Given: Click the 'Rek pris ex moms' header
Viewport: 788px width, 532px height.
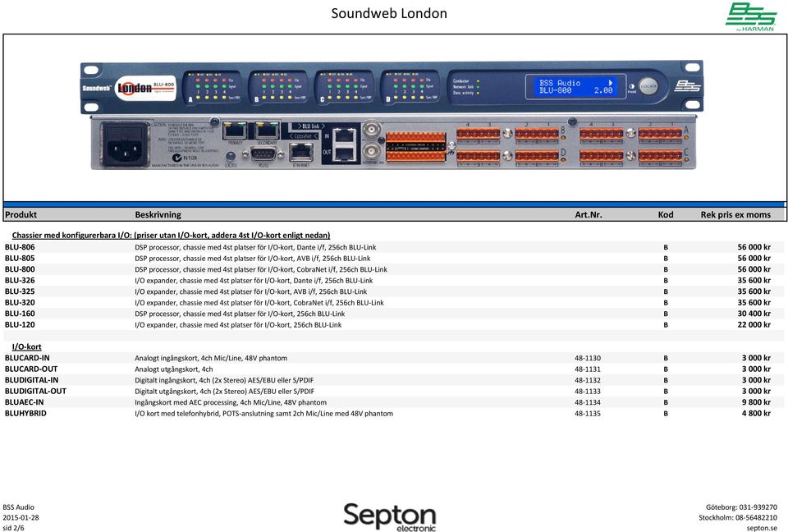Looking at the screenshot, I should tap(735, 215).
